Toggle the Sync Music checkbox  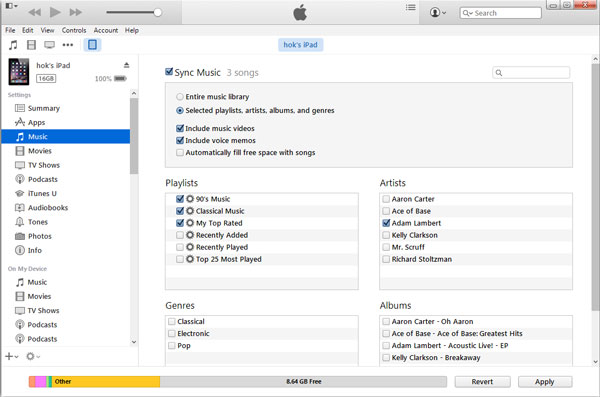(169, 72)
